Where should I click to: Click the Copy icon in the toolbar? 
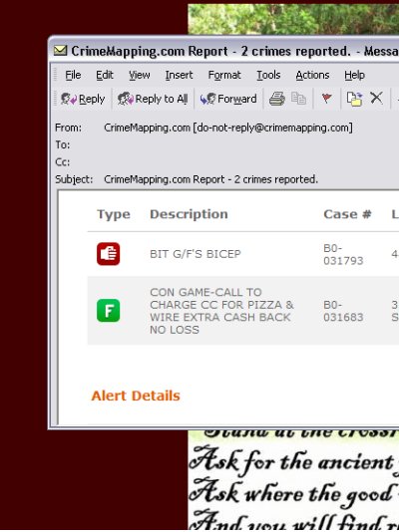coord(298,99)
